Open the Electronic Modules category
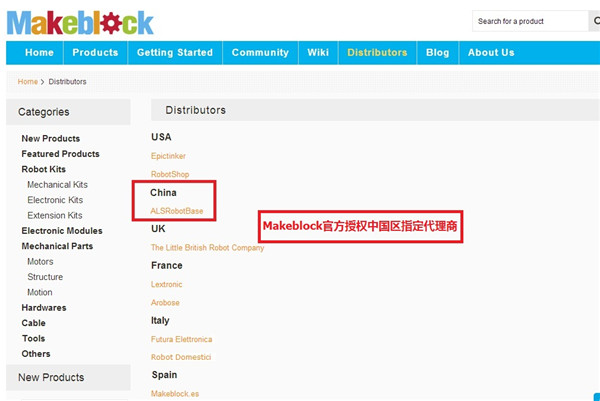600x401 pixels. coord(62,231)
